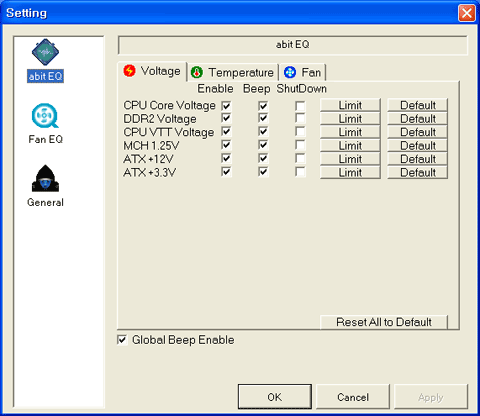Check ShutDown for DDR2 Voltage
Screen dimensions: 480x416
tap(300, 118)
